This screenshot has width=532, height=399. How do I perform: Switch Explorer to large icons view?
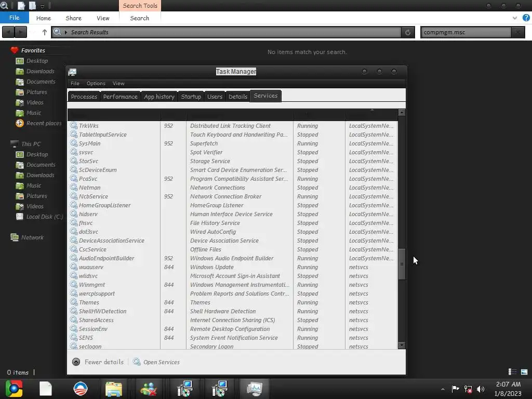524,372
